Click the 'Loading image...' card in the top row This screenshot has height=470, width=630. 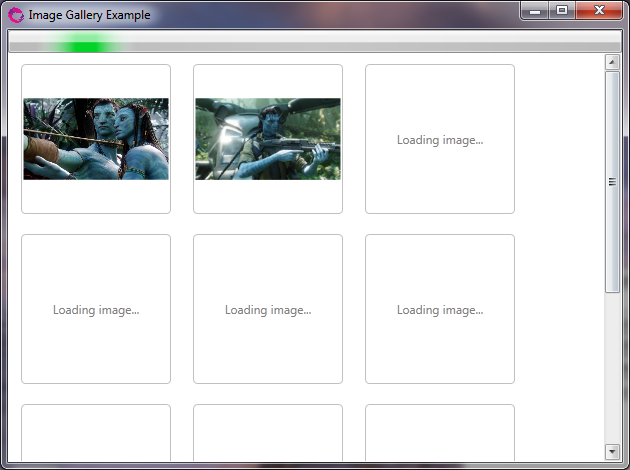click(440, 139)
